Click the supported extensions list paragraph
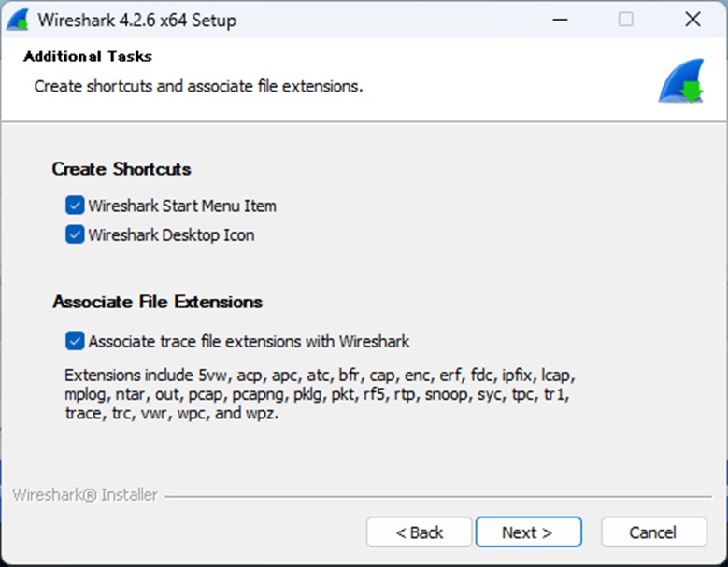Viewport: 728px width, 567px height. tap(318, 394)
